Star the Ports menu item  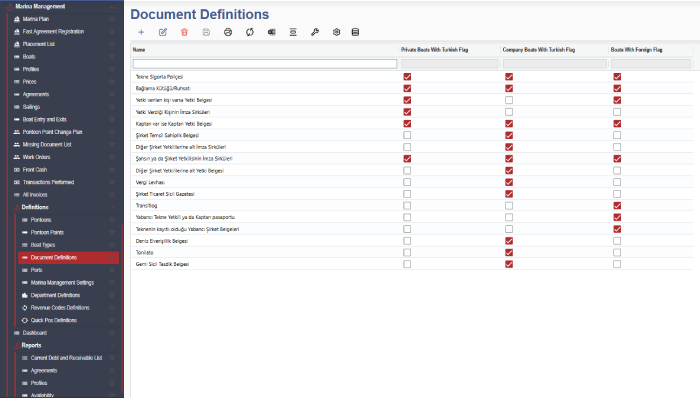pos(112,270)
